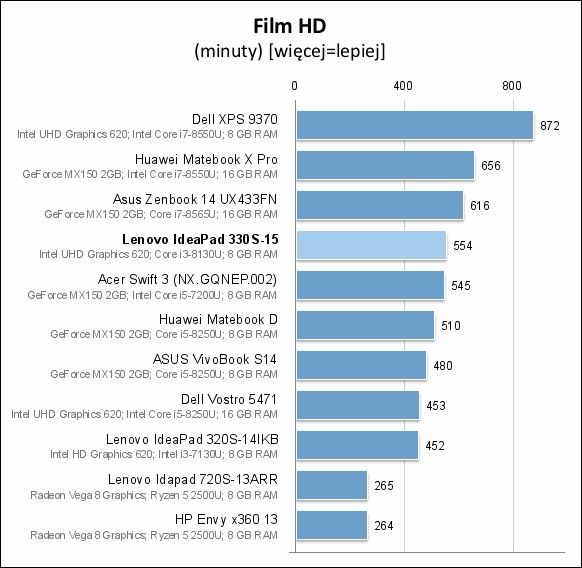Select the Lenovo Idapad 720S-13ARR bar
The width and height of the screenshot is (582, 568).
click(x=332, y=485)
